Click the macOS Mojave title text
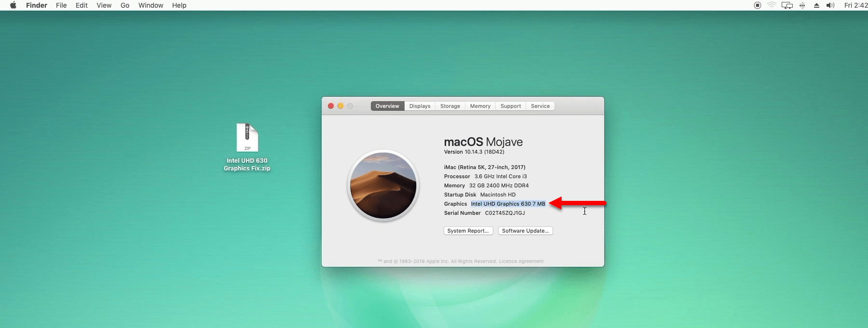This screenshot has height=328, width=868. click(x=483, y=142)
